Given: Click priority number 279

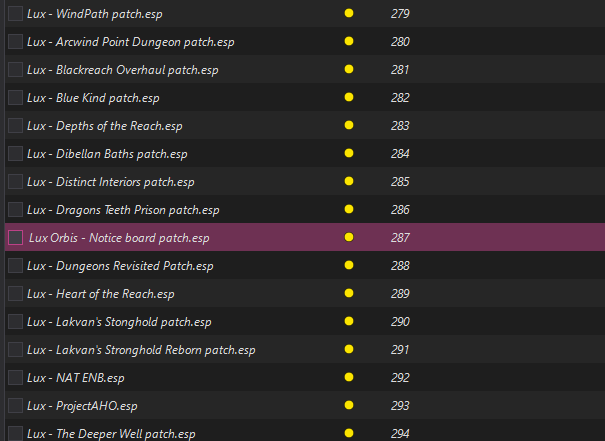Looking at the screenshot, I should 400,14.
